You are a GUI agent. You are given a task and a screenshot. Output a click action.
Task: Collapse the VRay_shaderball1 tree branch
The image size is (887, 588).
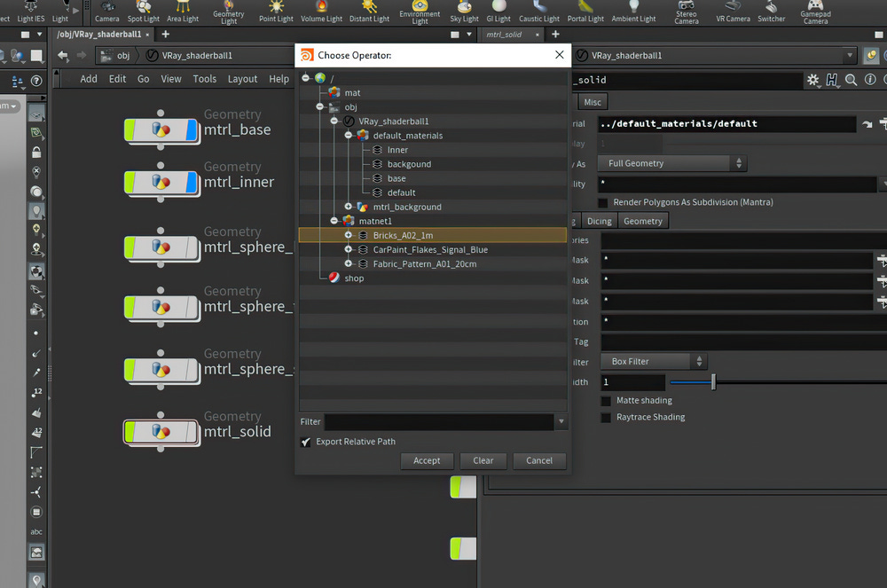[x=334, y=121]
